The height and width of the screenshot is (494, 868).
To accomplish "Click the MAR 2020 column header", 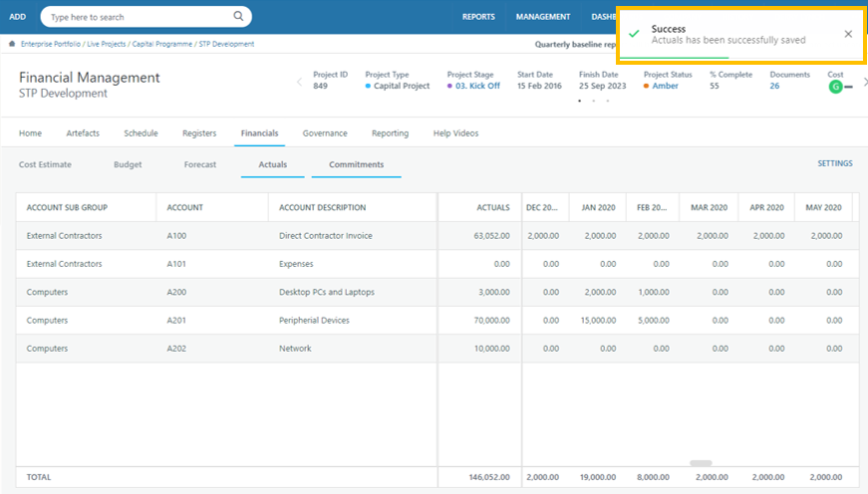I will [x=709, y=207].
